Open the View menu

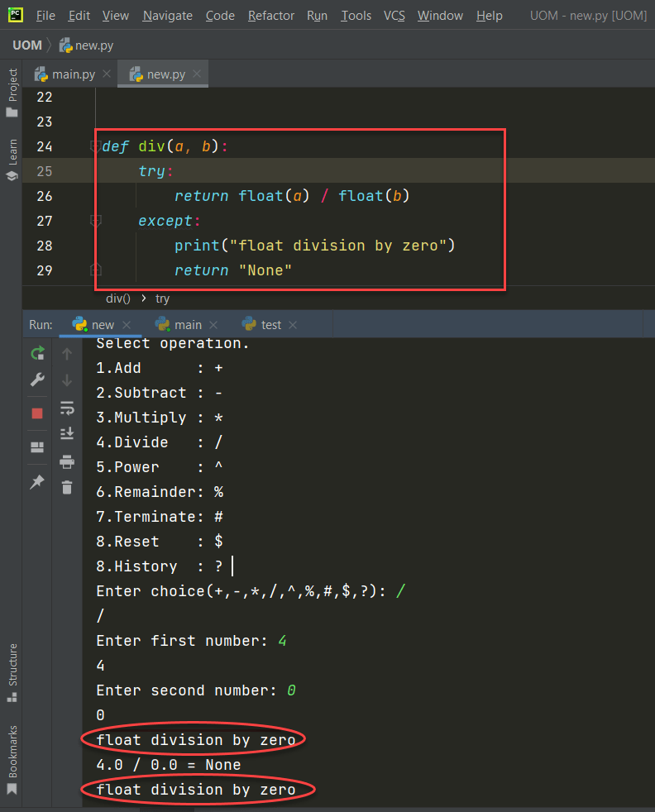coord(116,16)
